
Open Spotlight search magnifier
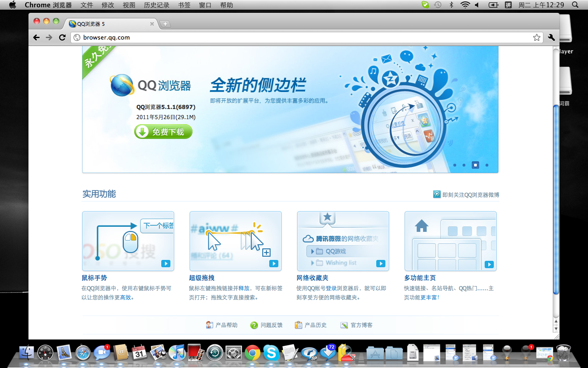click(575, 5)
